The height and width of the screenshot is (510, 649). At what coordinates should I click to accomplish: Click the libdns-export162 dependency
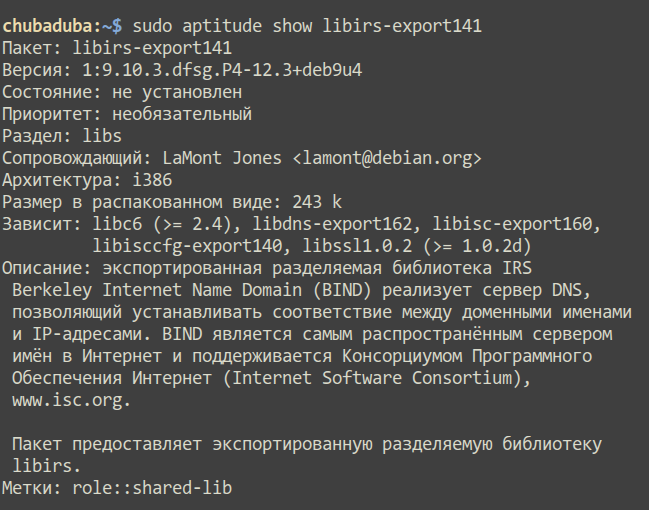coord(332,224)
